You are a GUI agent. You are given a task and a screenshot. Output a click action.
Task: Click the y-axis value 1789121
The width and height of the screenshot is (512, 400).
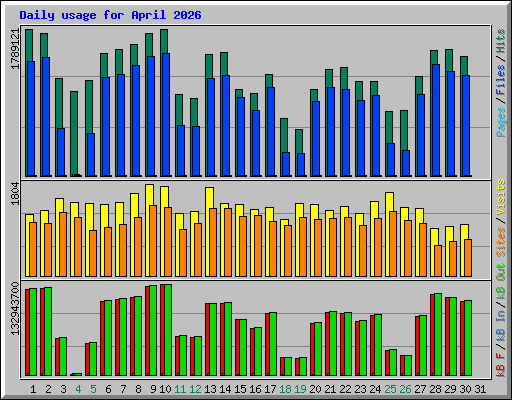[15, 49]
